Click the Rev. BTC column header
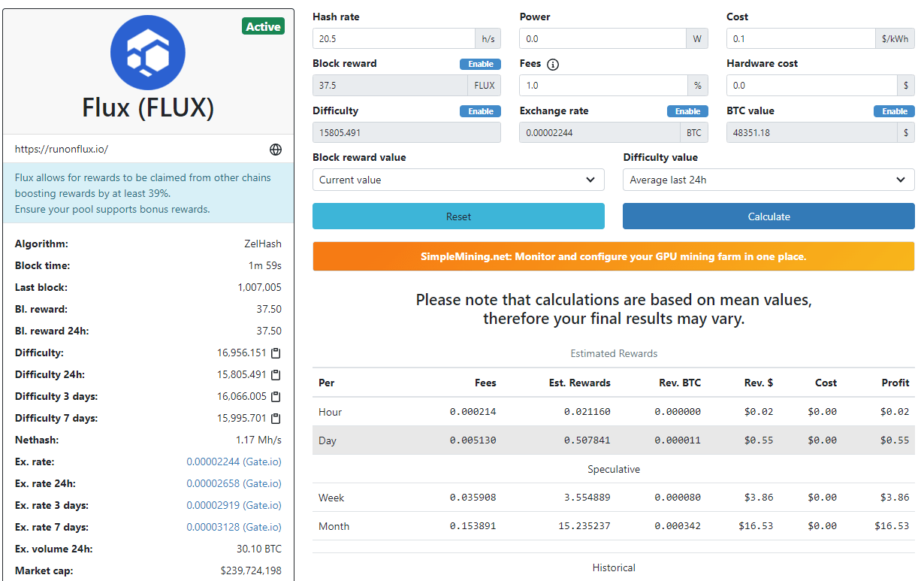Screen dimensions: 924x581 (x=680, y=383)
